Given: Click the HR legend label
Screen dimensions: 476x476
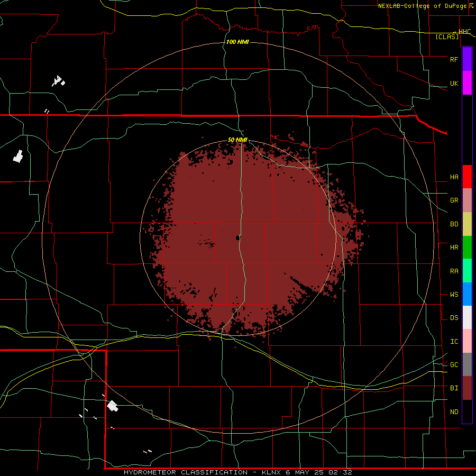Looking at the screenshot, I should tap(454, 247).
